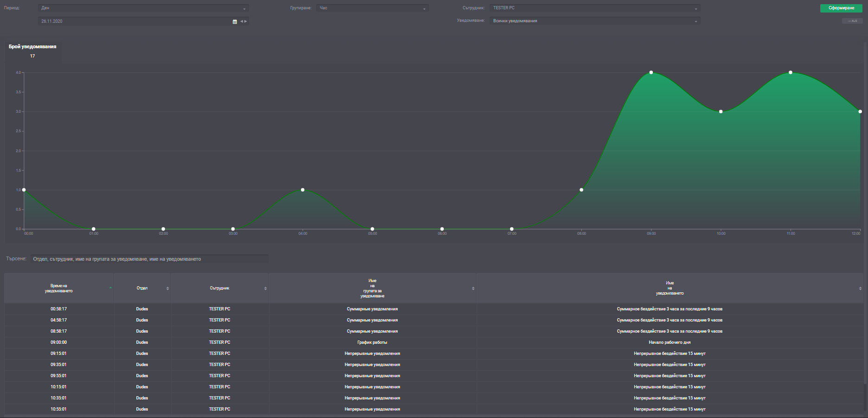Click the green Сформиране button
This screenshot has height=418, width=868.
pyautogui.click(x=841, y=8)
